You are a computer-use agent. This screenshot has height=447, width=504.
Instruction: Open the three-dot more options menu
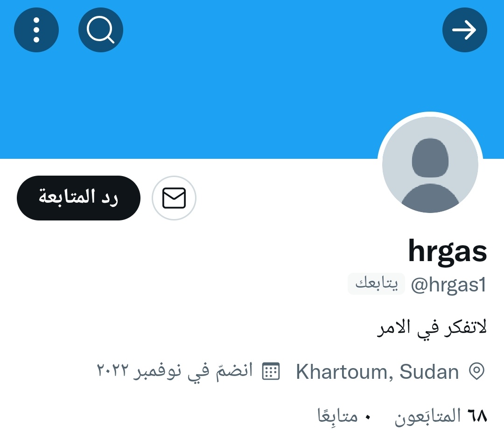coord(36,30)
